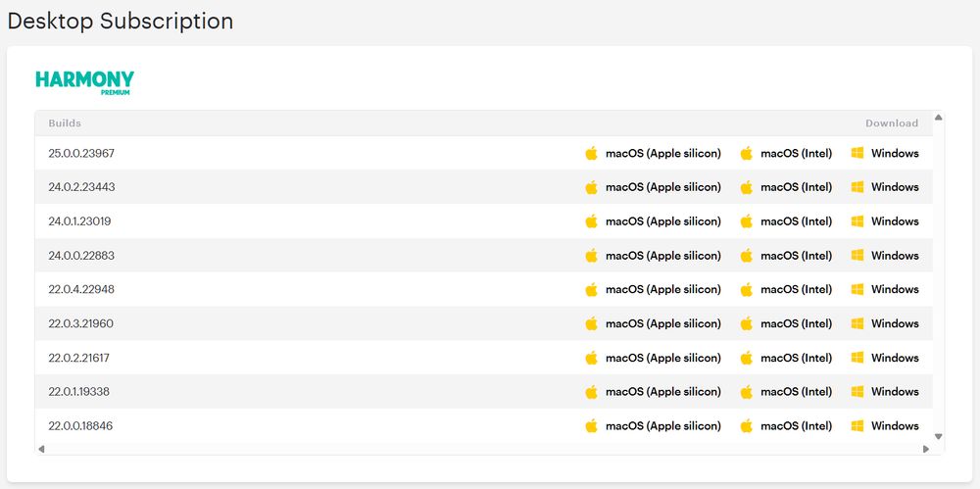Select build number 22.0.1.19338 text

pyautogui.click(x=78, y=391)
